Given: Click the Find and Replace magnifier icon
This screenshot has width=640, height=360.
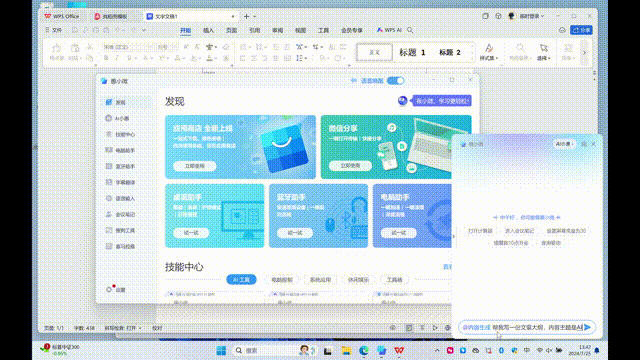Looking at the screenshot, I should 520,48.
